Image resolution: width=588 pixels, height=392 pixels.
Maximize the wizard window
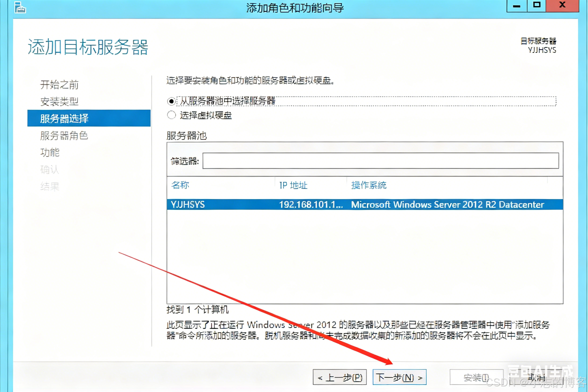point(536,5)
